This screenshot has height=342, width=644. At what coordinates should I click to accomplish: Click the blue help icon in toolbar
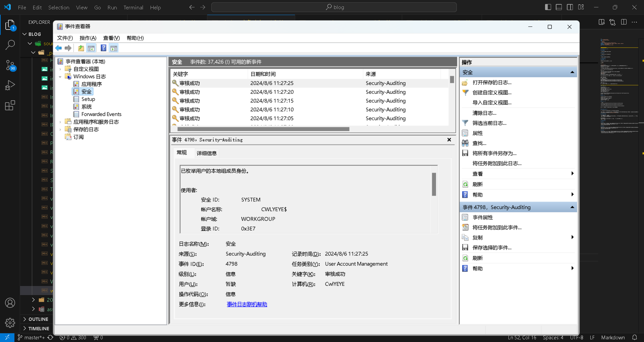[x=104, y=48]
